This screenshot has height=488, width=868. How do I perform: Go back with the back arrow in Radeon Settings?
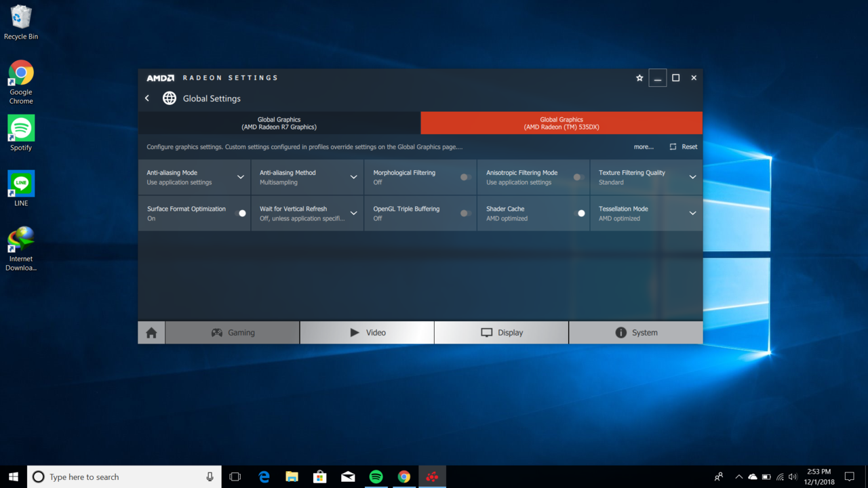click(147, 98)
